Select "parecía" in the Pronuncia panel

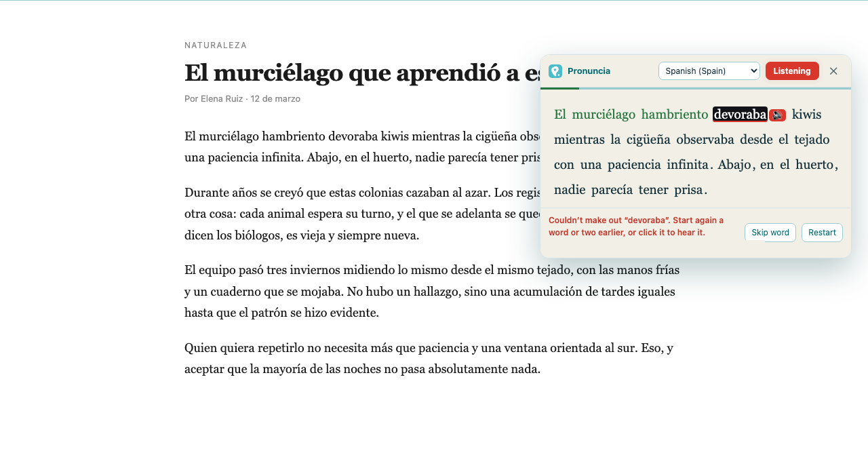[x=612, y=190]
